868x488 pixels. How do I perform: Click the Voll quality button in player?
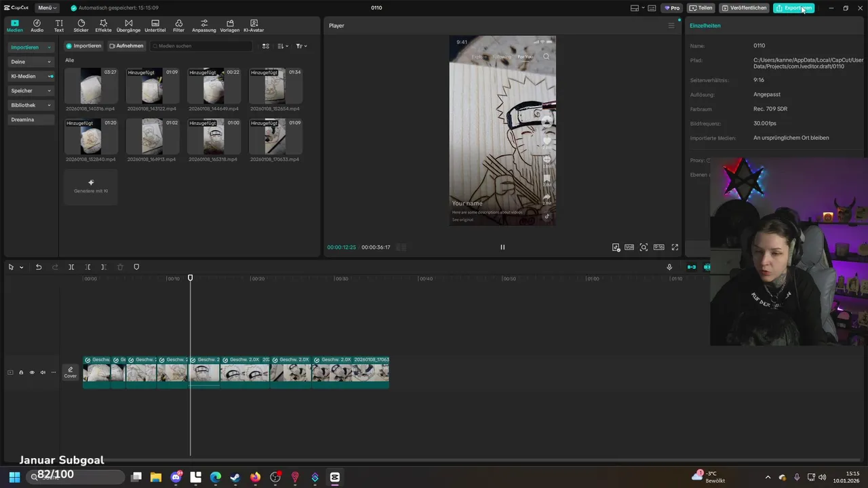pos(629,247)
